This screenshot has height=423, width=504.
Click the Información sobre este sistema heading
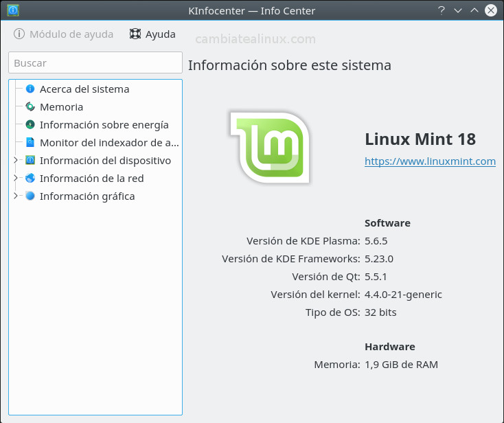pyautogui.click(x=290, y=65)
